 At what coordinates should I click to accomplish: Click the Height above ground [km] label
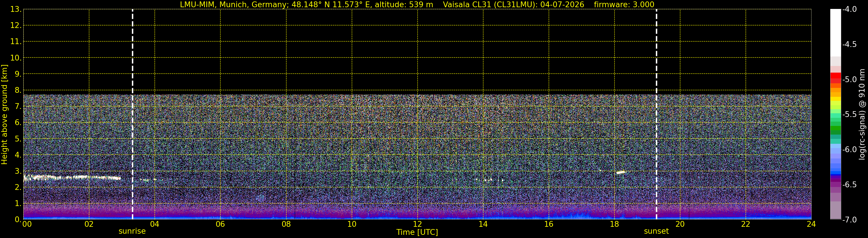coord(4,114)
